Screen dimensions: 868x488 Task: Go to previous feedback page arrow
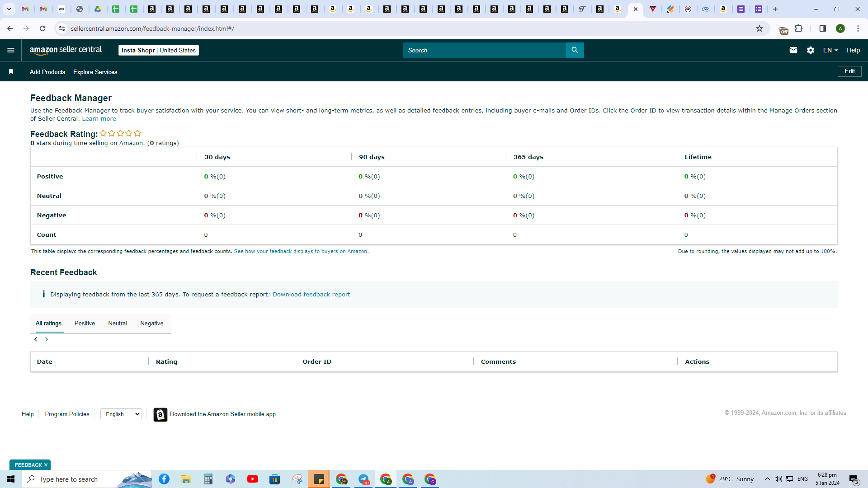[x=36, y=339]
